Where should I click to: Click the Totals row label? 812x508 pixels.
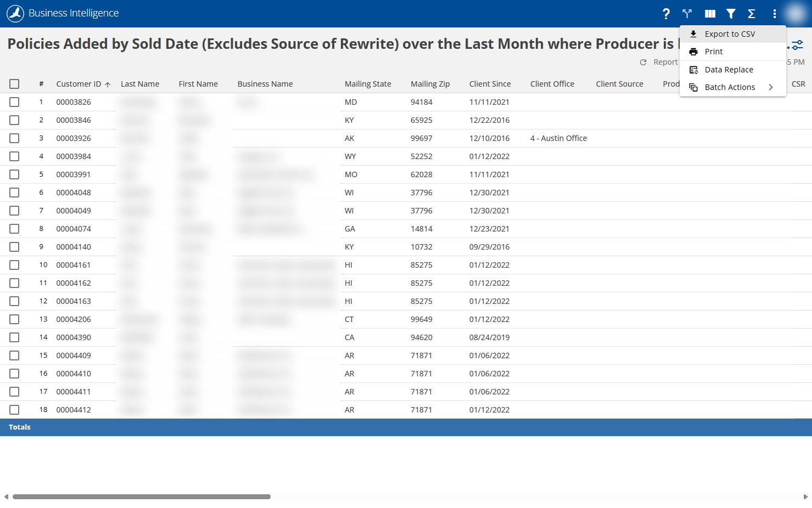(x=20, y=427)
